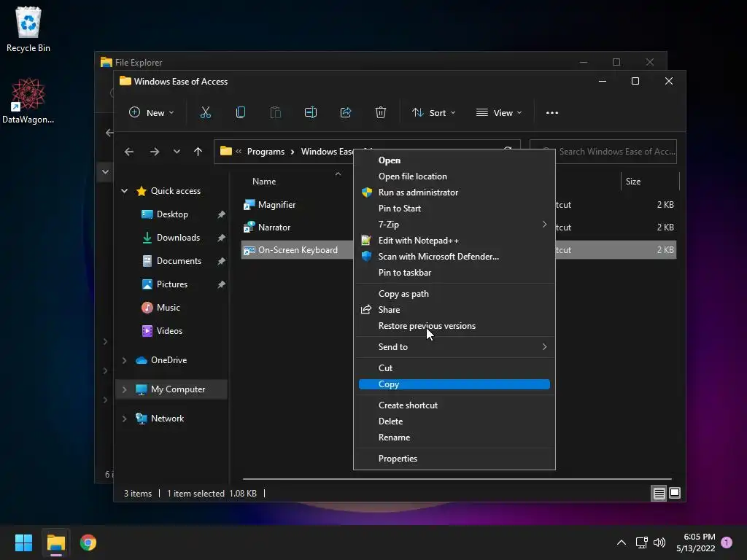The image size is (747, 560).
Task: Click the Search Windows Ease of Access box
Action: click(x=603, y=152)
